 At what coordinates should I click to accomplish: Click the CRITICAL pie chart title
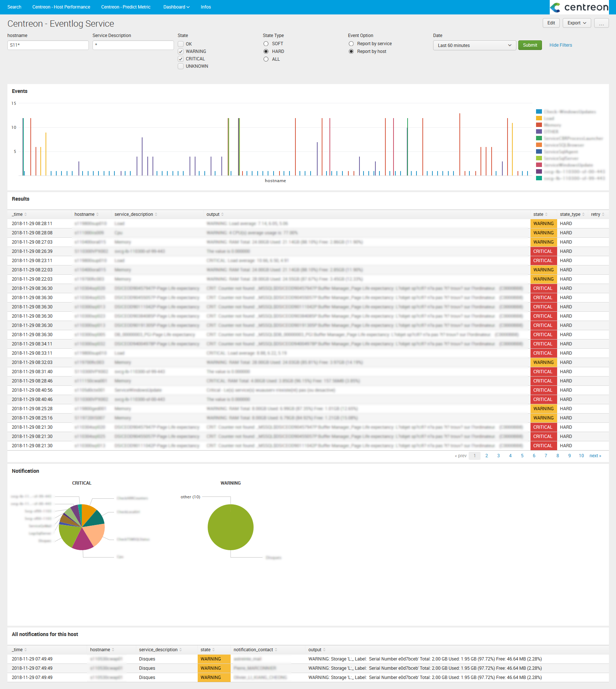click(x=82, y=483)
